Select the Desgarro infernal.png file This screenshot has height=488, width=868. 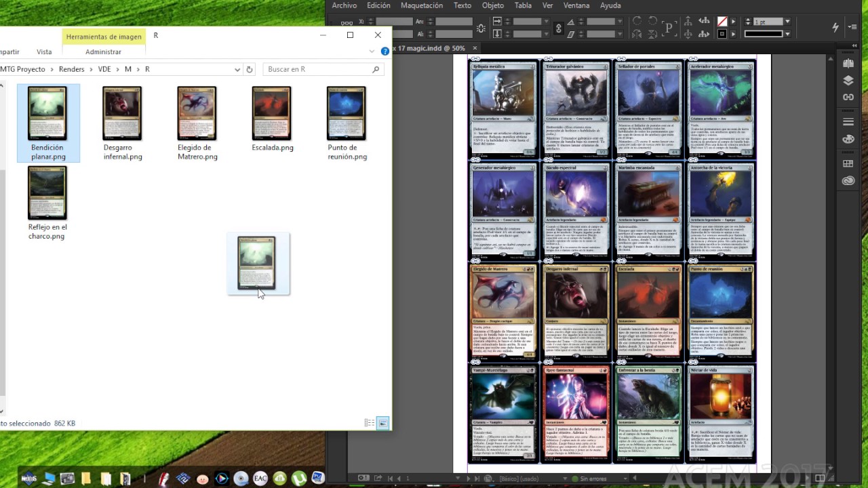123,123
